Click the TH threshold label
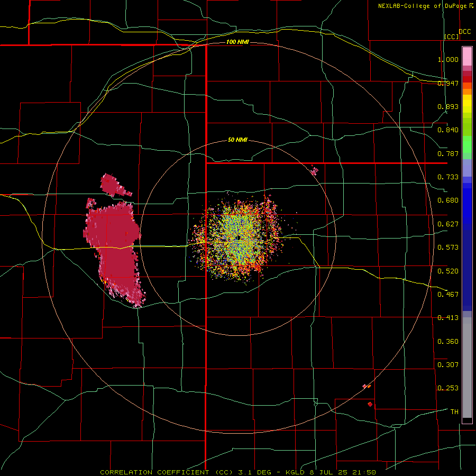 click(454, 412)
